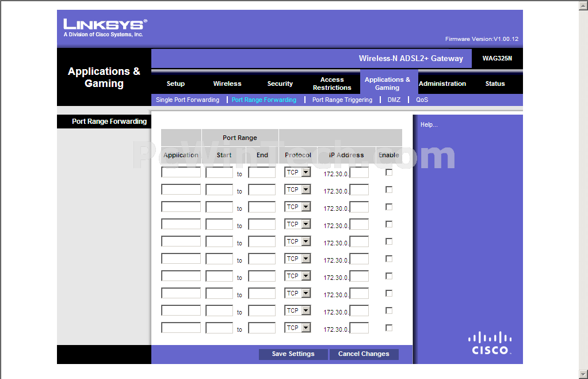Open the first row TCP protocol dropdown
Viewport: 588px width, 379px height.
(298, 172)
